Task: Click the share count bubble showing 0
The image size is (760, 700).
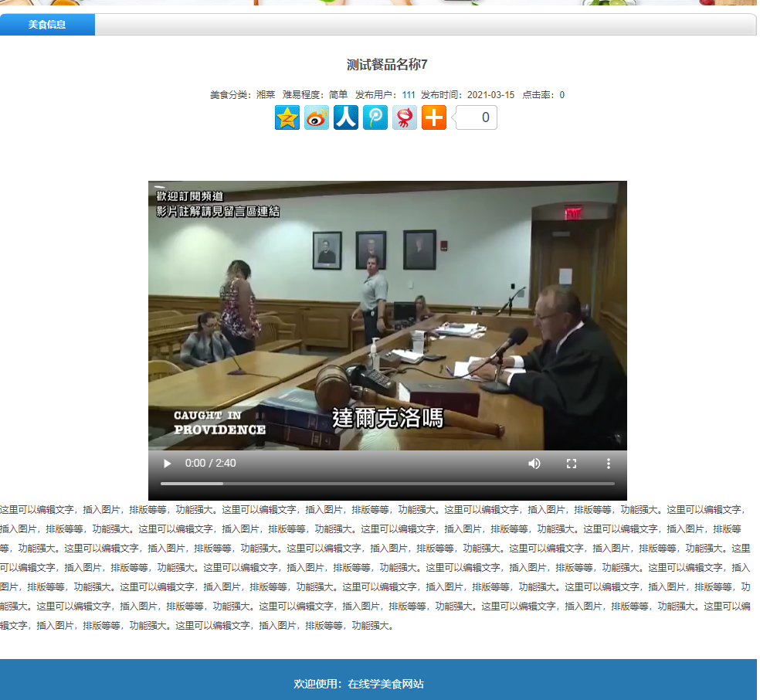Action: tap(476, 117)
